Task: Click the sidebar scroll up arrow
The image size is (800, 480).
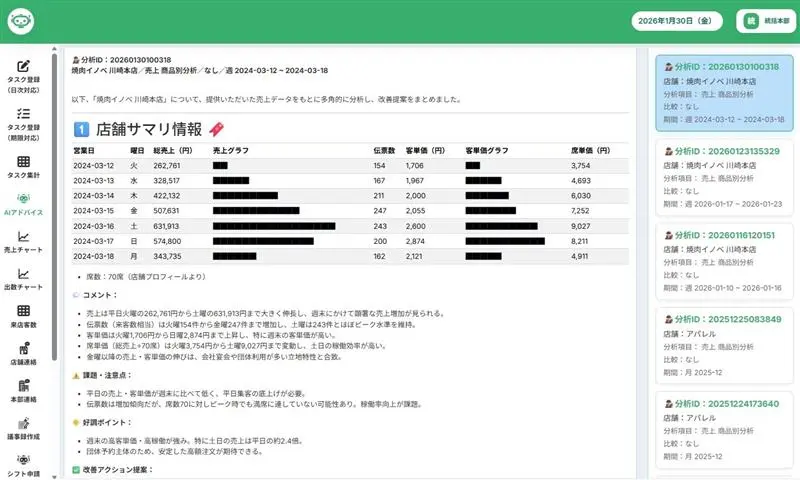Action: tap(54, 49)
